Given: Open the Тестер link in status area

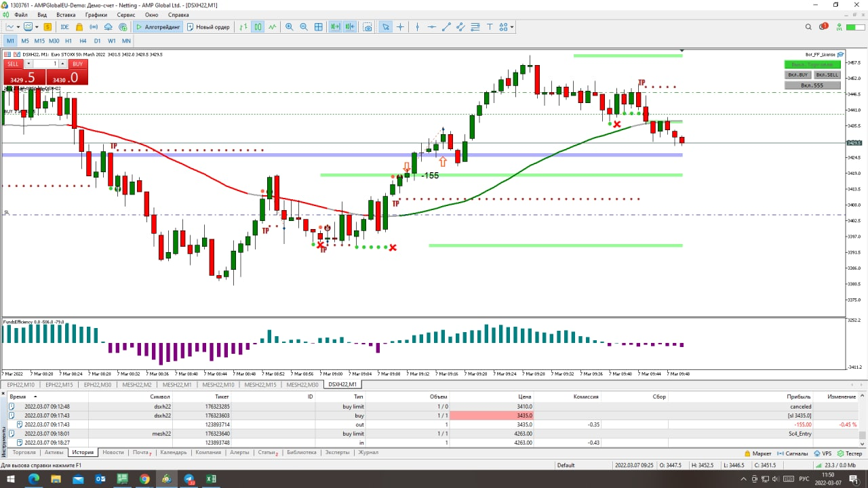Looking at the screenshot, I should tap(850, 453).
